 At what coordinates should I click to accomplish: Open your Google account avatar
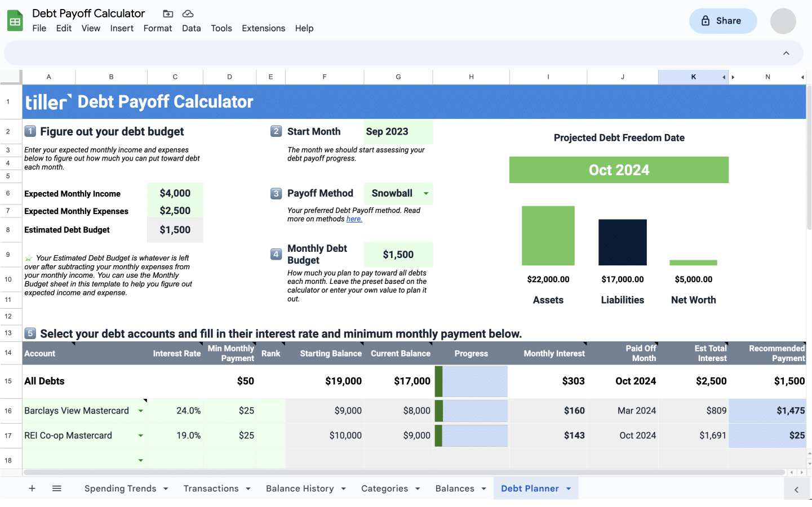[x=783, y=21]
